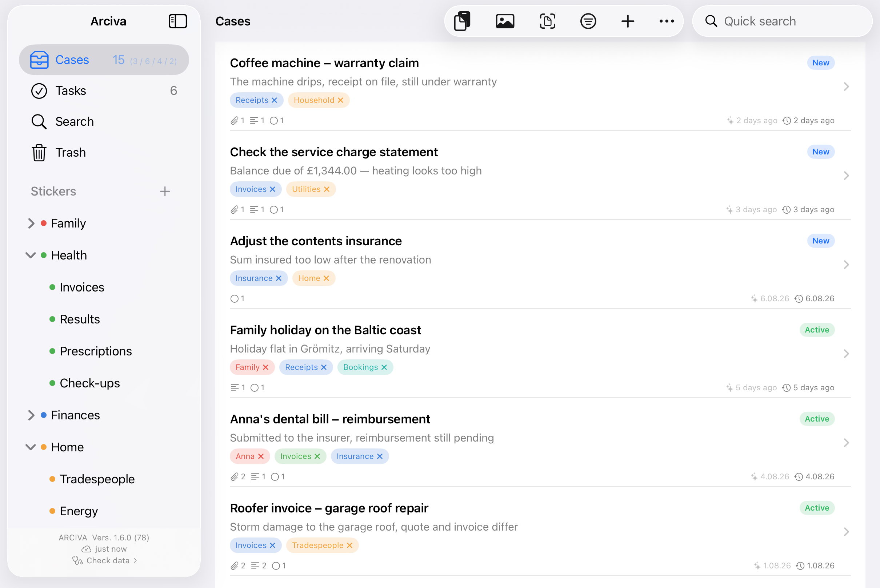
Task: Select the Tradespeople sticker in sidebar
Action: pyautogui.click(x=97, y=479)
